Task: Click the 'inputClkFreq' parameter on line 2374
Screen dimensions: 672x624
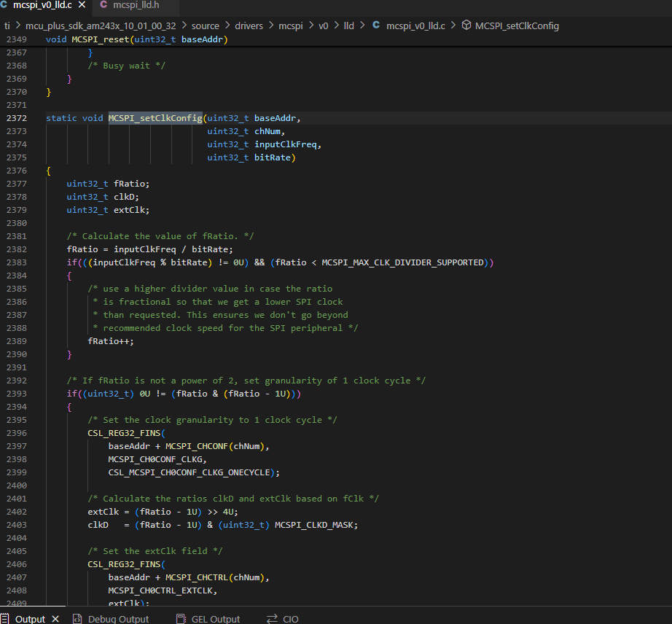Action: coord(286,144)
